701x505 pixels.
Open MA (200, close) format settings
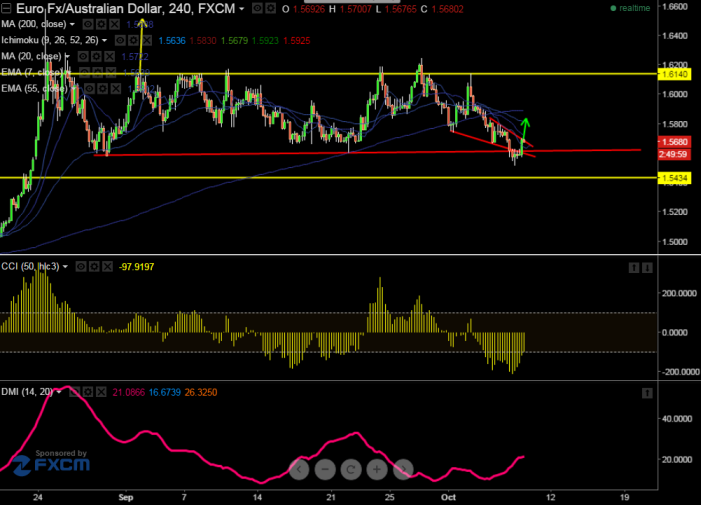tap(101, 24)
